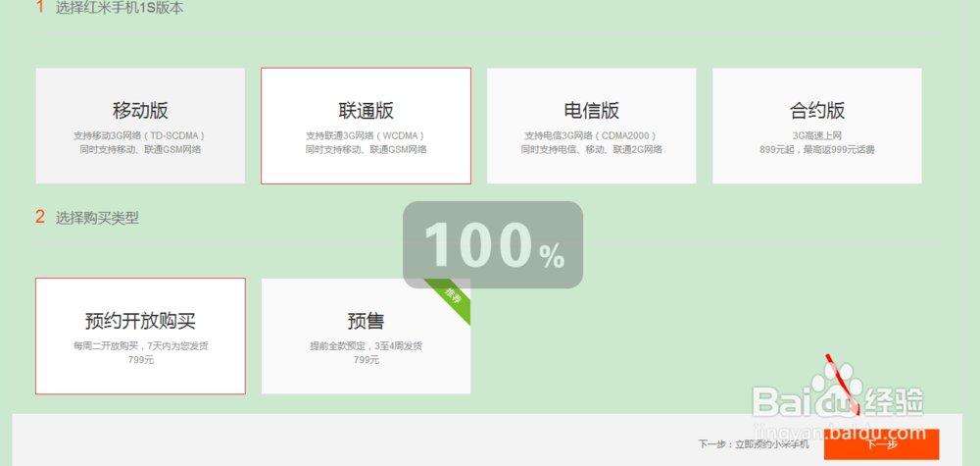Viewport: 980px width, 466px height.
Task: Click text 支持电信3G网络（CDMA2000）
Action: tap(591, 135)
